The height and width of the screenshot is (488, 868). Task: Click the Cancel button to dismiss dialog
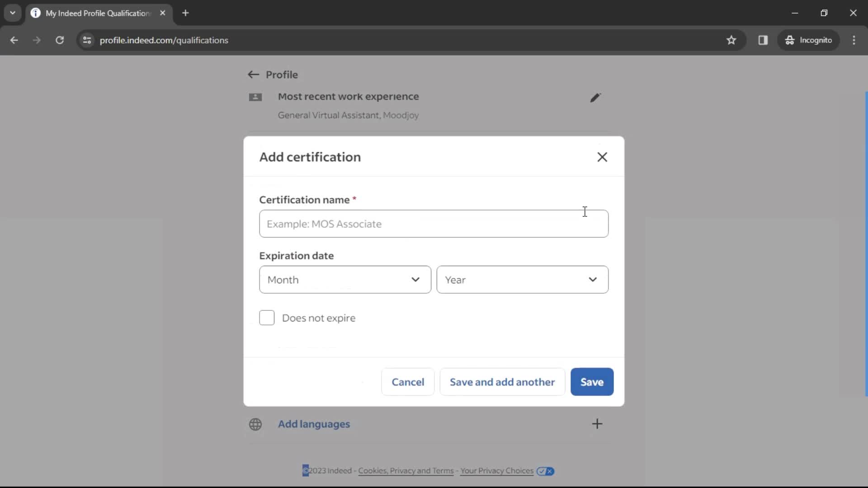pyautogui.click(x=408, y=382)
